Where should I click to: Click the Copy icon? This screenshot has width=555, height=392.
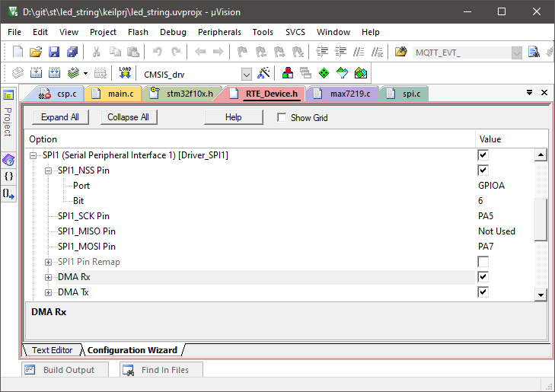pyautogui.click(x=115, y=52)
